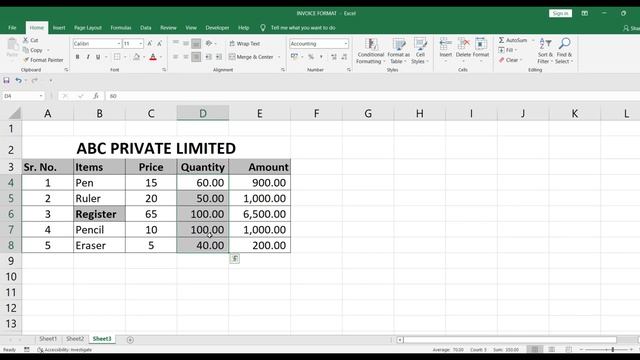This screenshot has height=360, width=640.
Task: Click the Cut scissors icon
Action: pyautogui.click(x=26, y=40)
